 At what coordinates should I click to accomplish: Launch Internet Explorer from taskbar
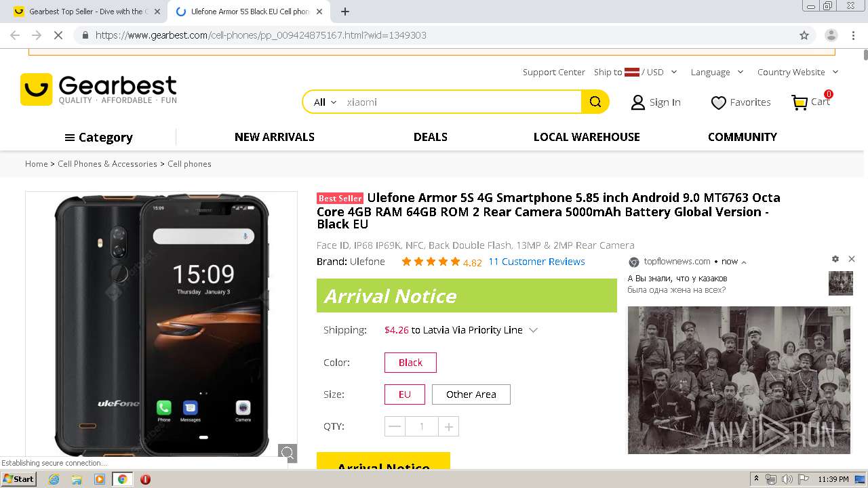54,479
